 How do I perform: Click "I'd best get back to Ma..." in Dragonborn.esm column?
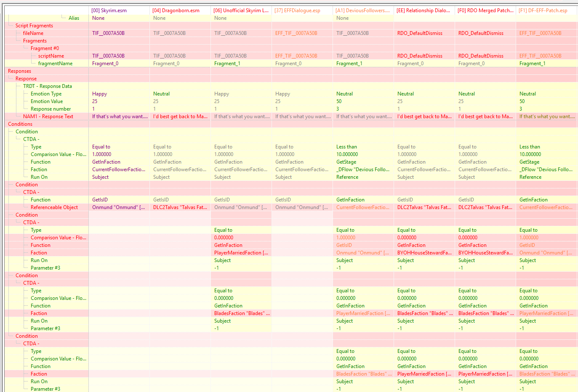(x=180, y=117)
